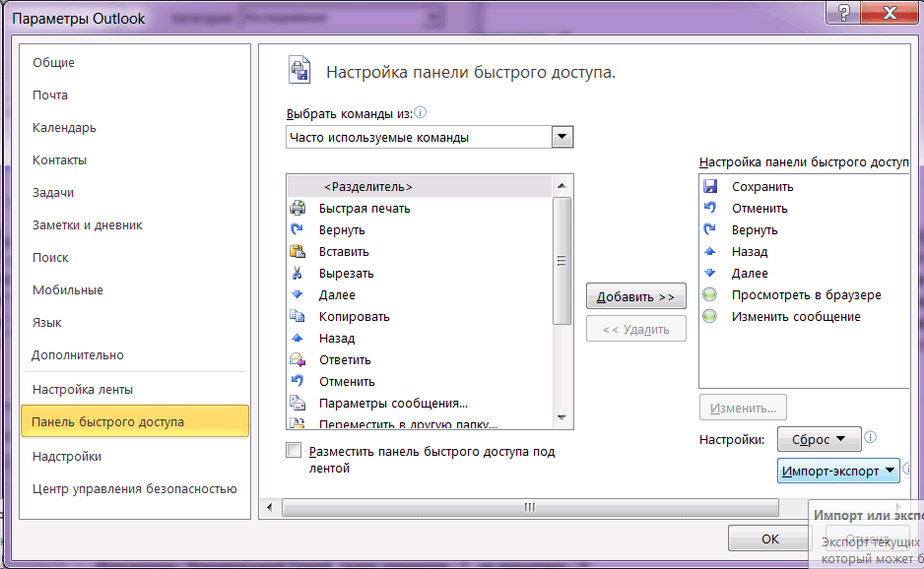Open the Настройка ленты category

135,390
